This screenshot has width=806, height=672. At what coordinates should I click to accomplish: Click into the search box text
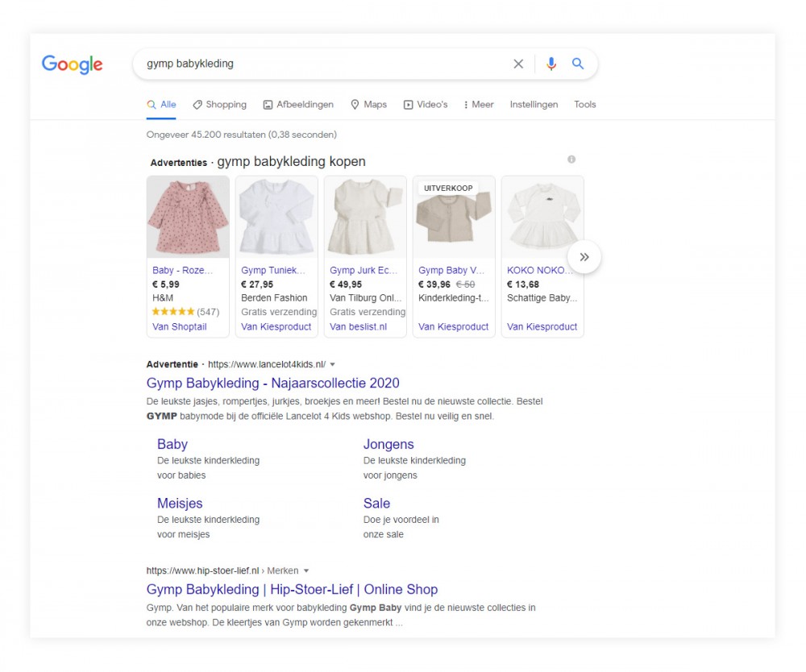coord(190,64)
